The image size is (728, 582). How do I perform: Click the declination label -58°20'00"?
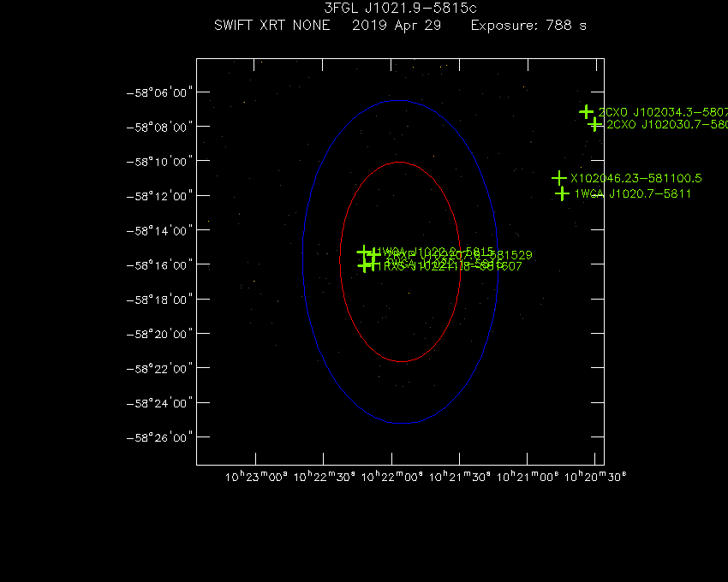159,334
